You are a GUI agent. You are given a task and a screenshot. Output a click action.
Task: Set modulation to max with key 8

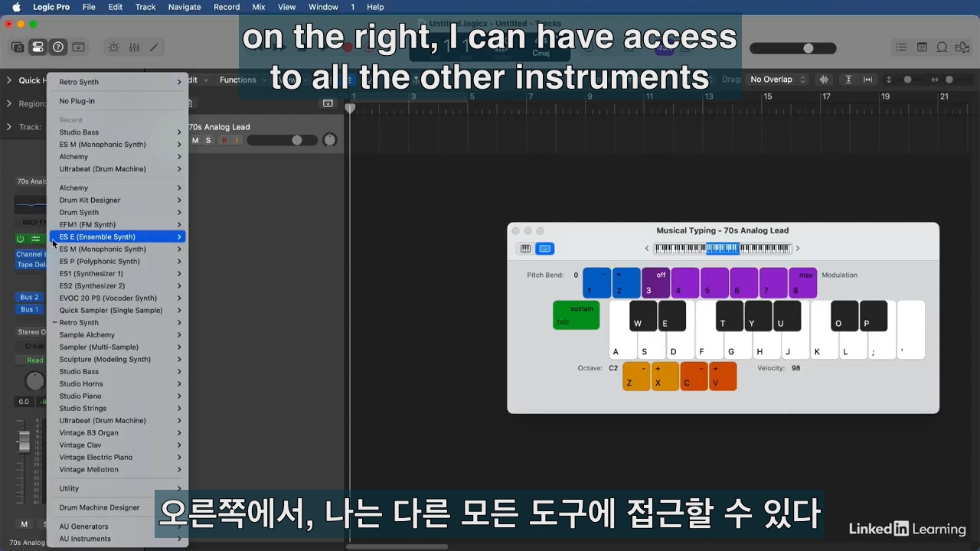(x=803, y=283)
